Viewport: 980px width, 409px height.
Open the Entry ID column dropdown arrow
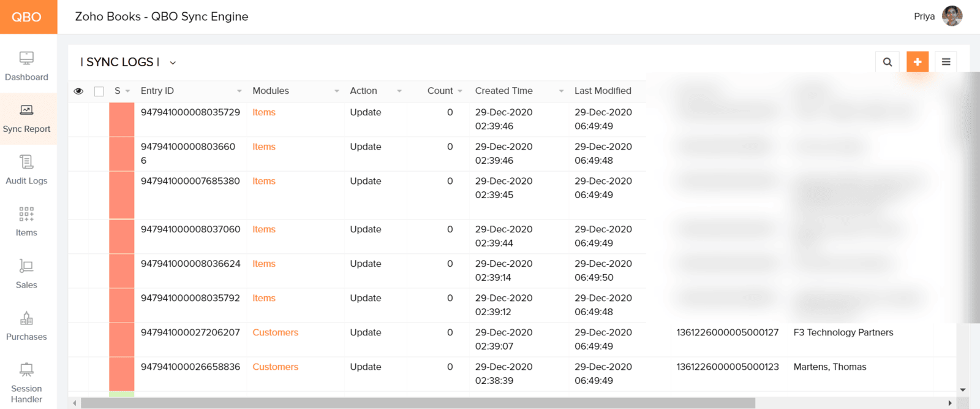[x=239, y=91]
